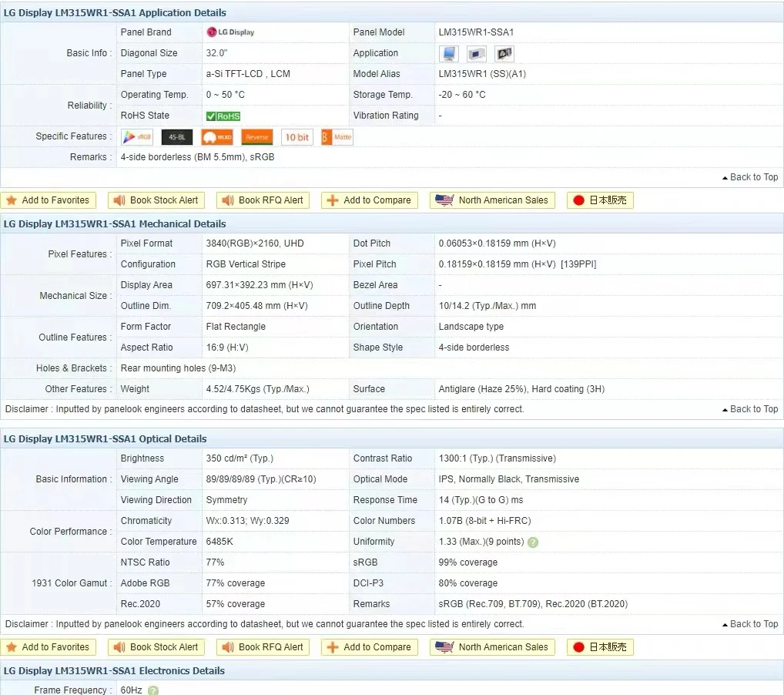The image size is (784, 695).
Task: Select the Matte feature badge
Action: point(337,137)
